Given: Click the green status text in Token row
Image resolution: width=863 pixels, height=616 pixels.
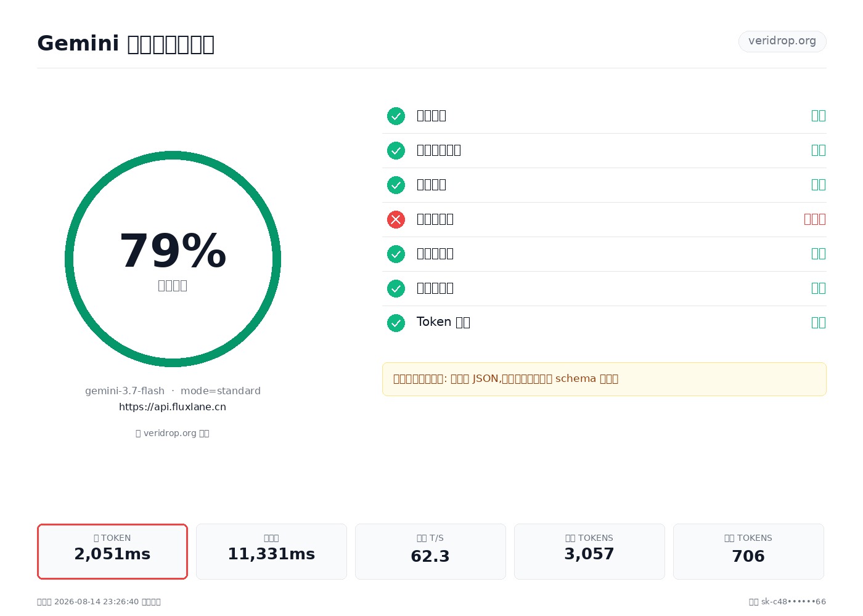Looking at the screenshot, I should [x=819, y=323].
